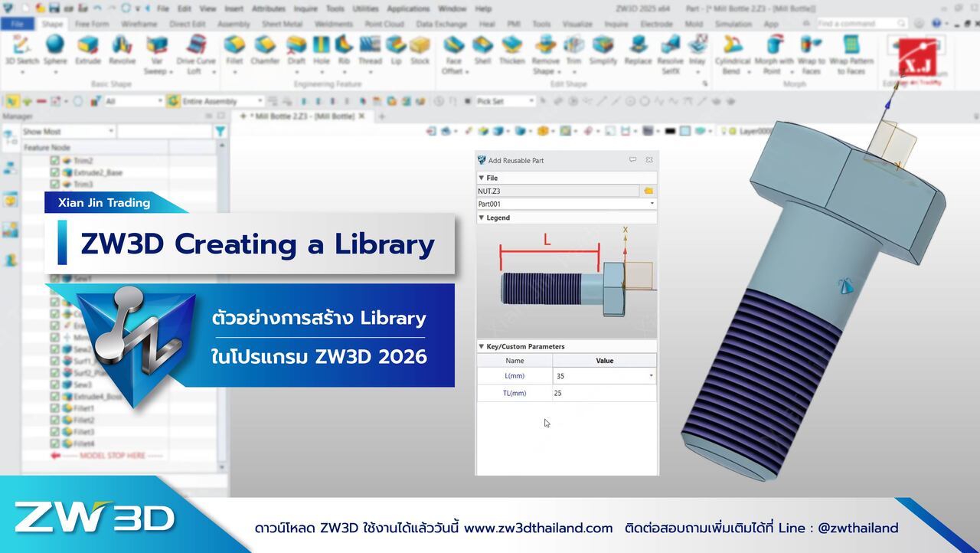Toggle the Extrude2_Base checkbox
This screenshot has height=553, width=980.
(54, 172)
